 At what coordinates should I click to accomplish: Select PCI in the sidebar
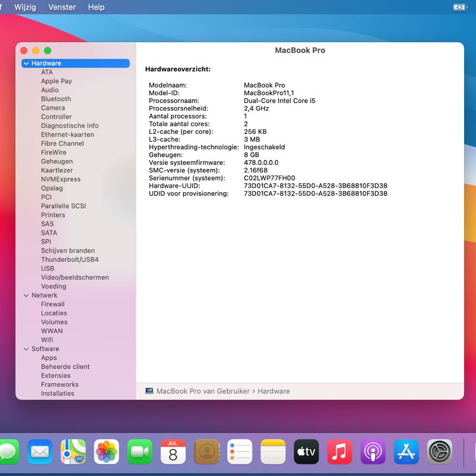coord(46,197)
